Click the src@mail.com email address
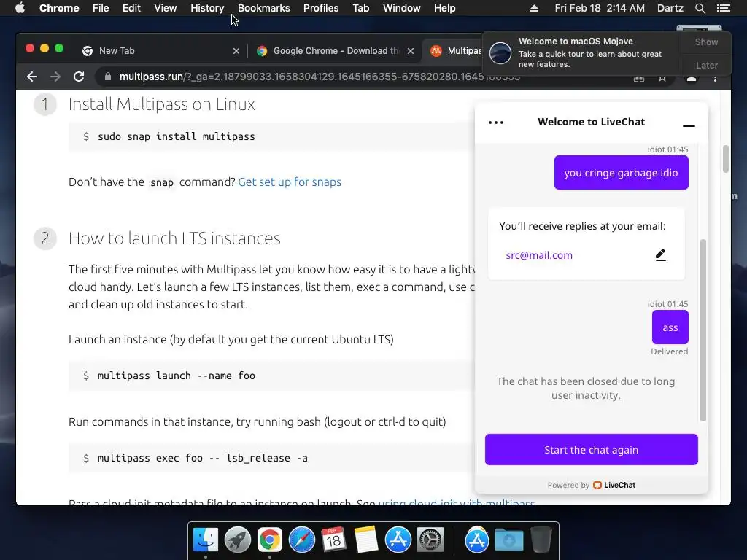 (x=539, y=255)
